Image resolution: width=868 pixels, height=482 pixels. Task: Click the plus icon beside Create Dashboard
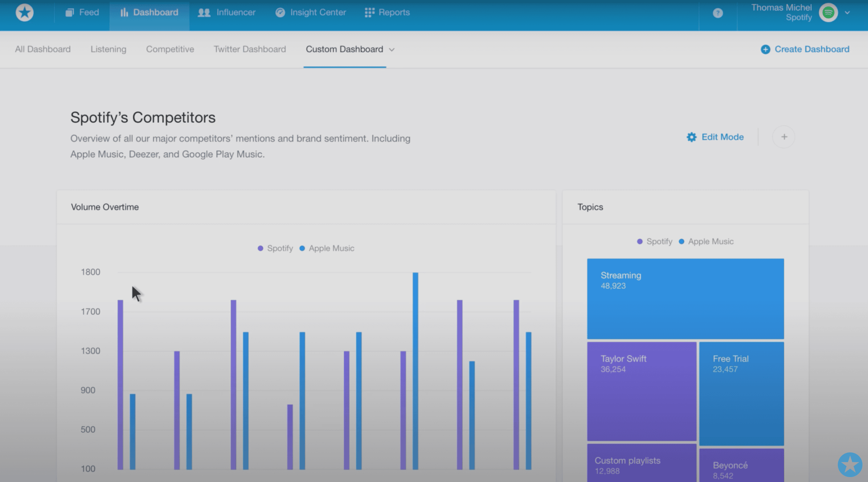point(765,50)
